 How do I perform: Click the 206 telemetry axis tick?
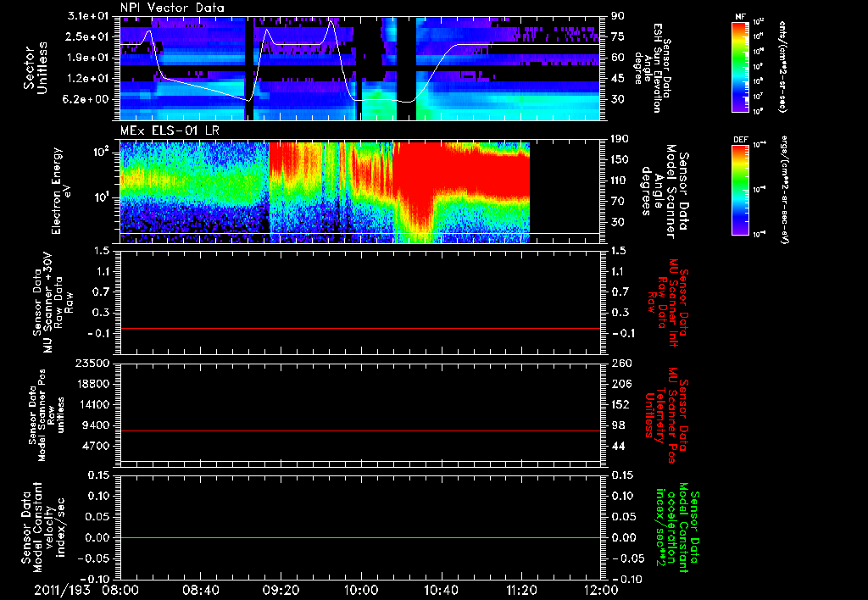click(621, 384)
